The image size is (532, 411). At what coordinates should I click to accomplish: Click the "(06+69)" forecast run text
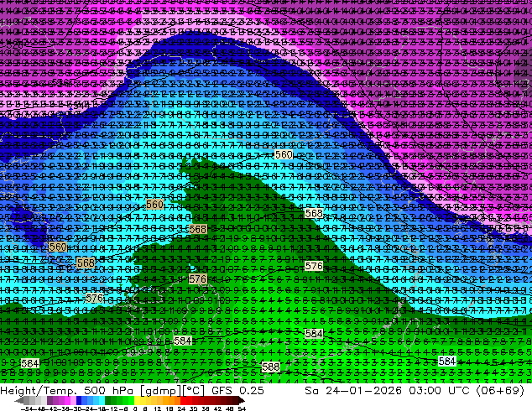point(501,391)
